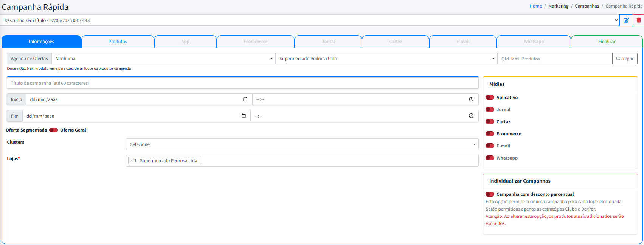
Task: Remove Supermercado Pedrosa Ltda store tag
Action: pos(132,161)
